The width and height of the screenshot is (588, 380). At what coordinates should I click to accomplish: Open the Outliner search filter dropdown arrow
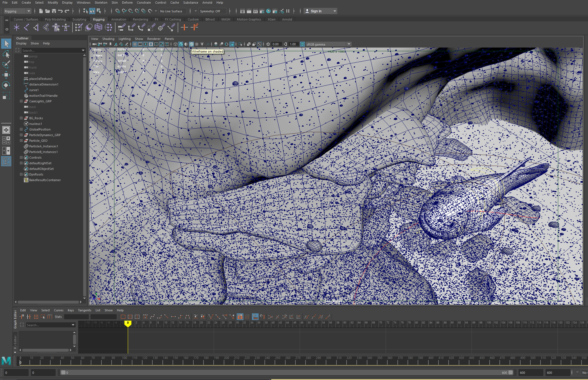click(83, 50)
